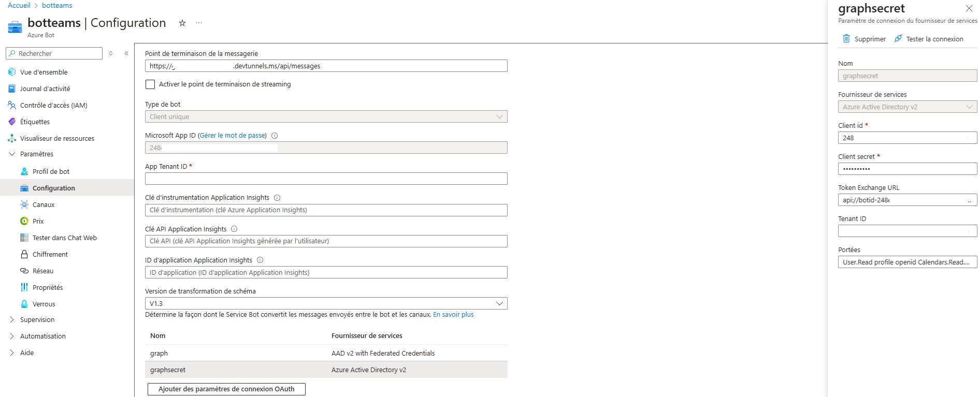
Task: Click Tester la connexion button text
Action: click(x=934, y=39)
